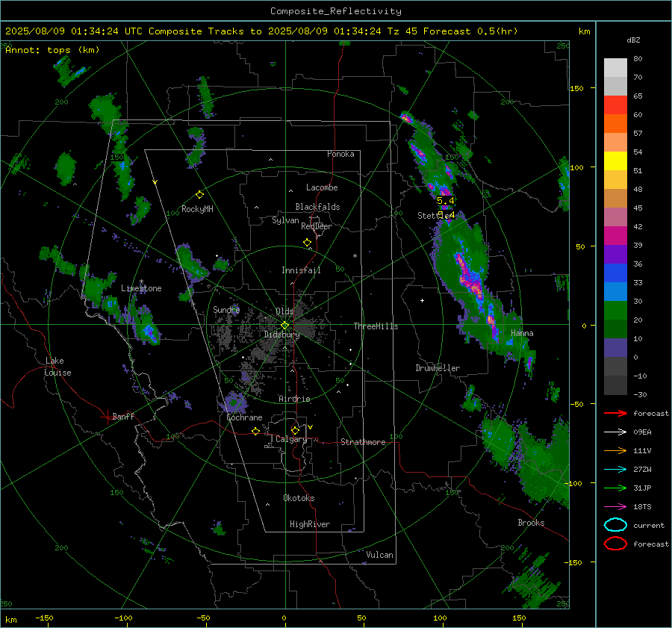Click the RockyMH label
The width and height of the screenshot is (672, 628).
(197, 209)
